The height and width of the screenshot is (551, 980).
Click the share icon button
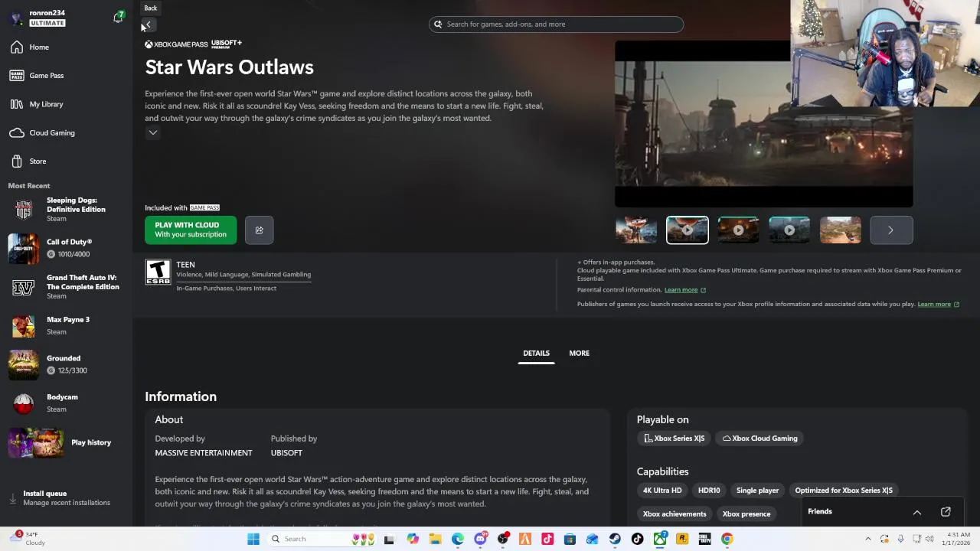pyautogui.click(x=259, y=230)
